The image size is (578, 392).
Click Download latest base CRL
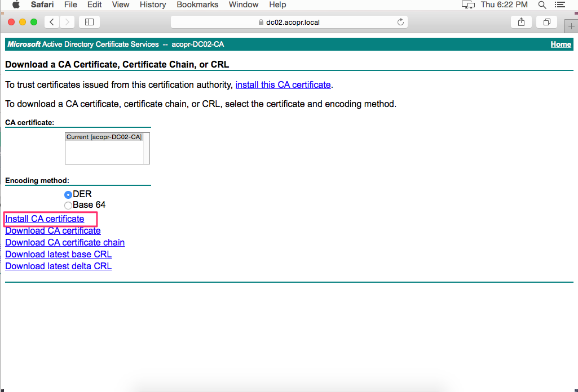point(58,254)
